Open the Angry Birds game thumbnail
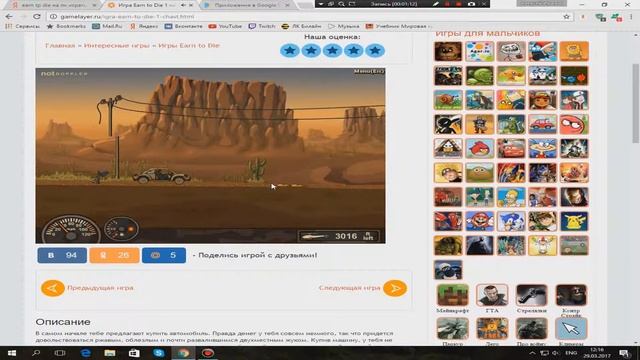640x360 pixels. coord(480,149)
